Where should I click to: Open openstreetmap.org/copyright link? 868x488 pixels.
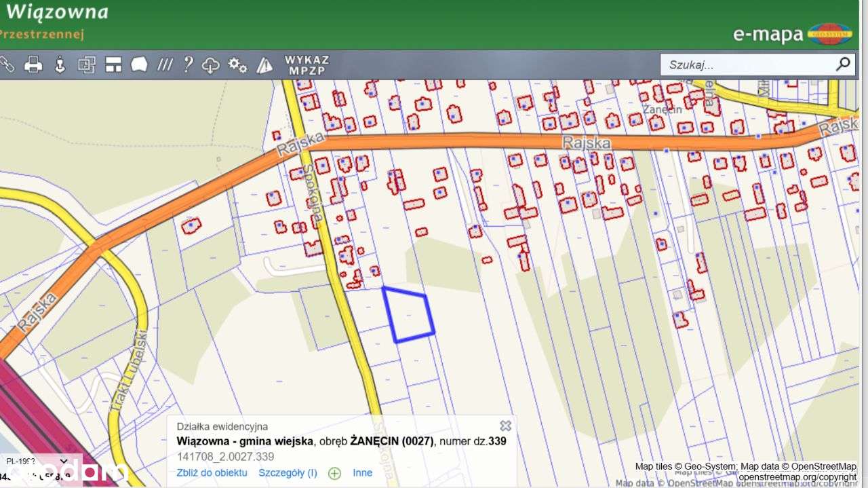tap(797, 476)
